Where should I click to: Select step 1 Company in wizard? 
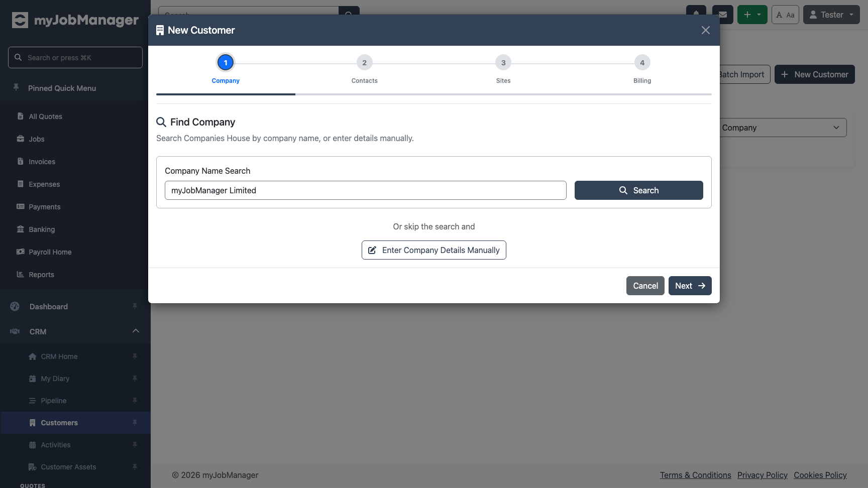[226, 63]
